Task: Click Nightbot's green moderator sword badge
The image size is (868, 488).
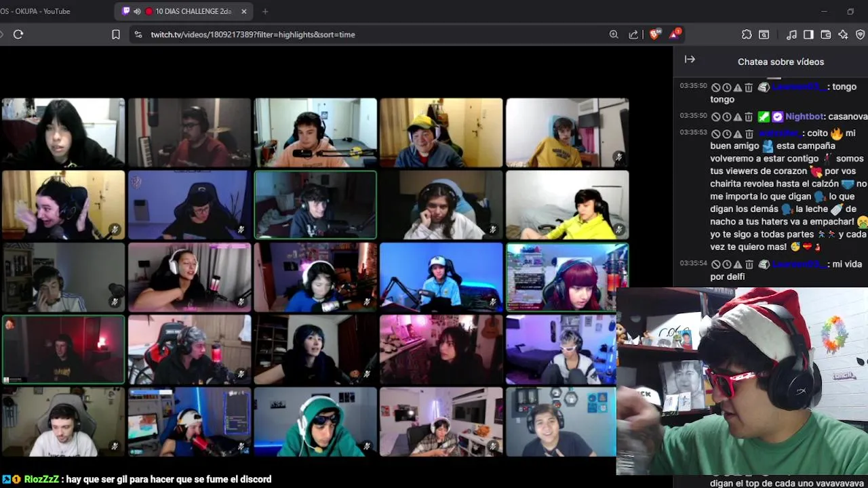Action: [764, 117]
